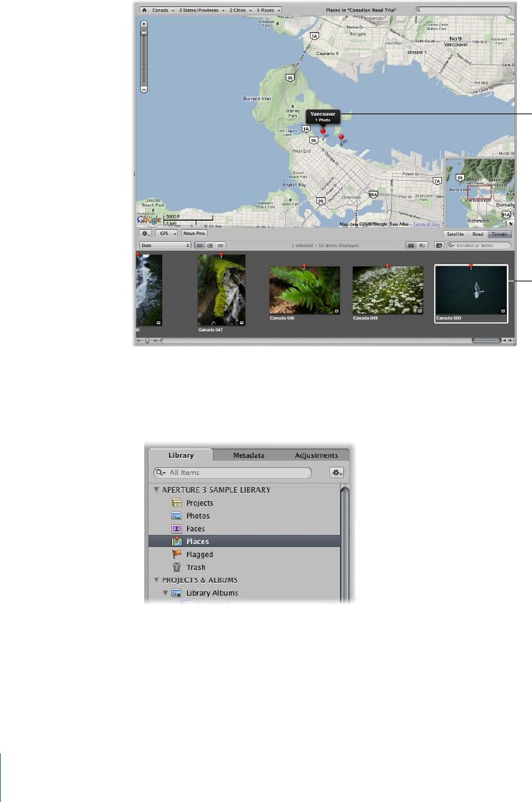Switch map view to Terrain
Viewport: 532px width, 802px height.
pyautogui.click(x=499, y=234)
